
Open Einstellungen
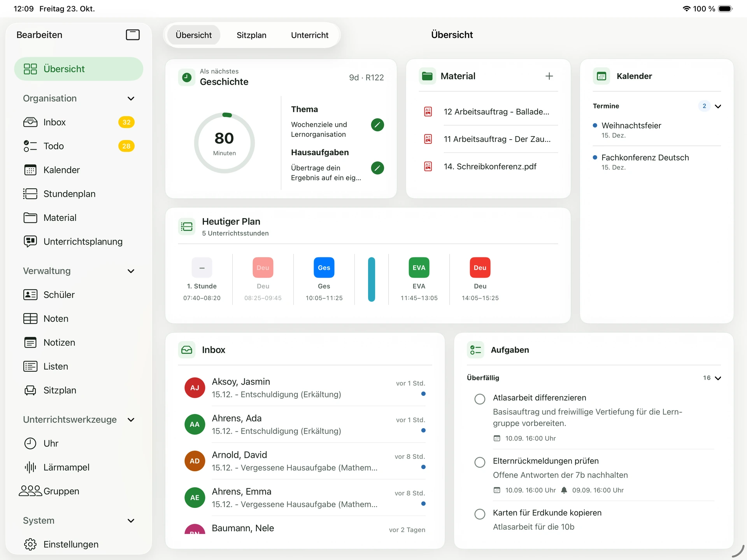click(79, 544)
